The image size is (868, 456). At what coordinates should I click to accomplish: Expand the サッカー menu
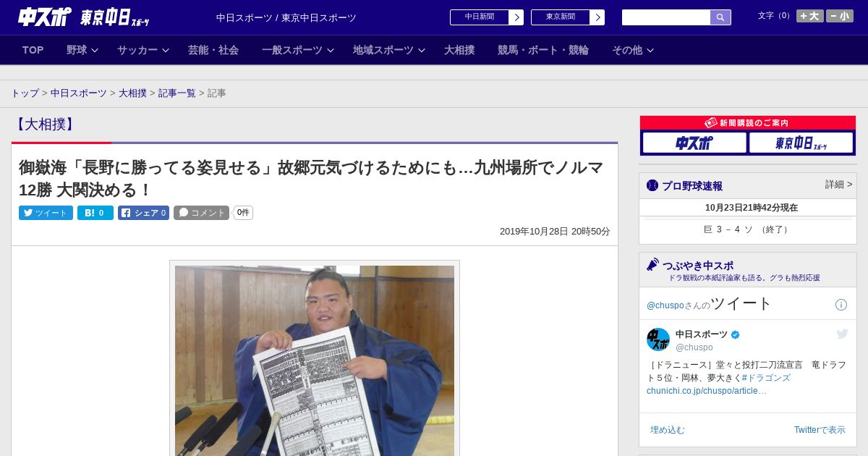click(x=143, y=50)
